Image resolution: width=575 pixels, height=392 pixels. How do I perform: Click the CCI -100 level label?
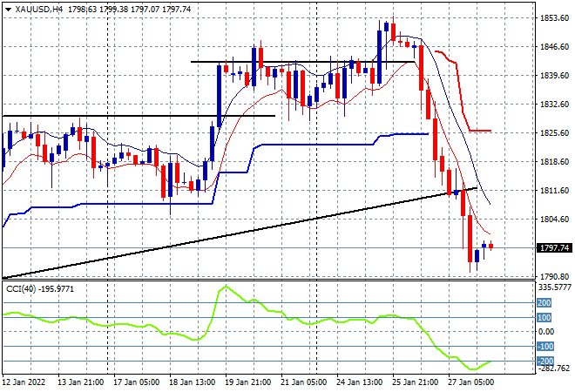(x=545, y=347)
